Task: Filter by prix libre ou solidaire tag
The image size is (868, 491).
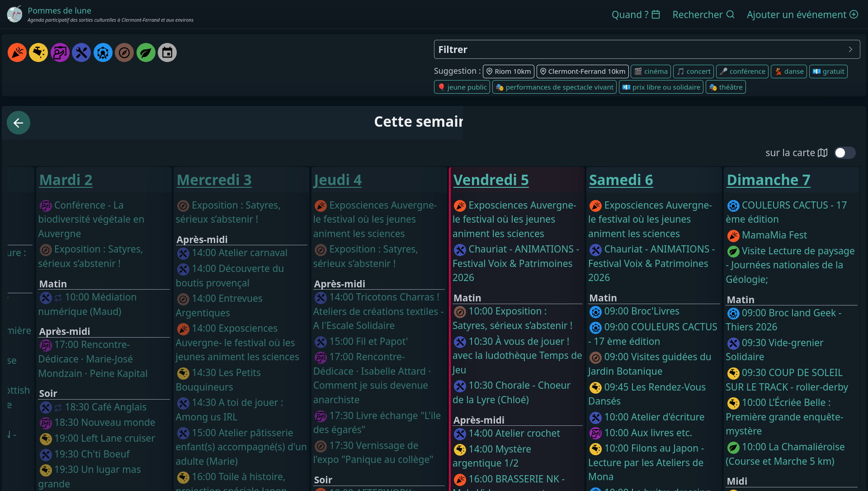Action: click(x=661, y=87)
